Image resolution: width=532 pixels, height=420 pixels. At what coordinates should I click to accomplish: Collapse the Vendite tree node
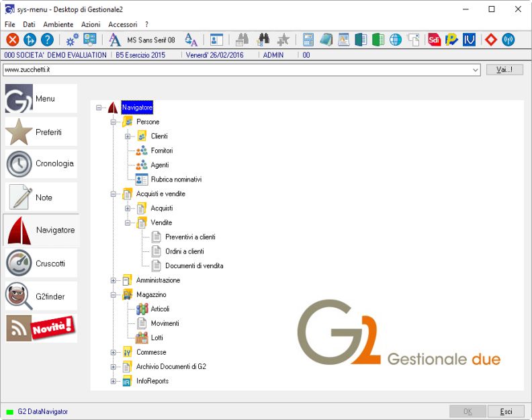[128, 222]
